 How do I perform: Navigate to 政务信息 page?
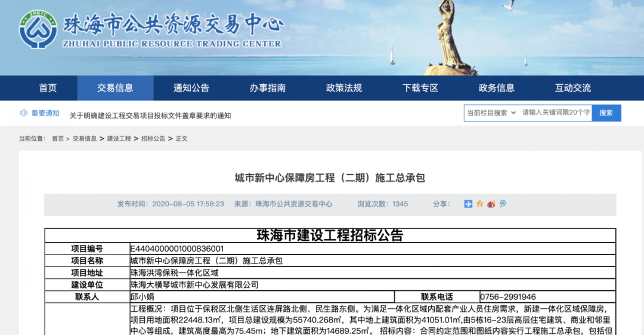point(497,88)
